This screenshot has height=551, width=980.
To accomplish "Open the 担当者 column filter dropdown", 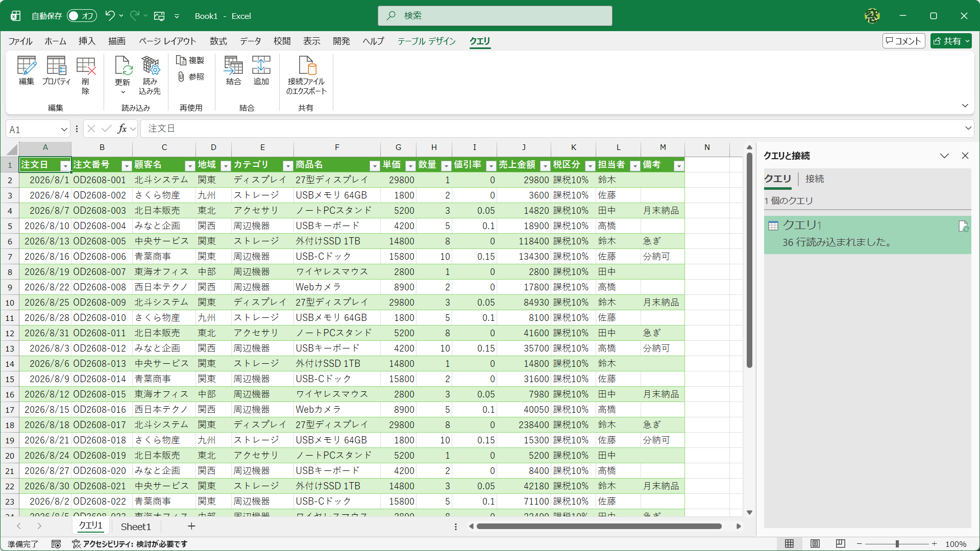I will (635, 166).
